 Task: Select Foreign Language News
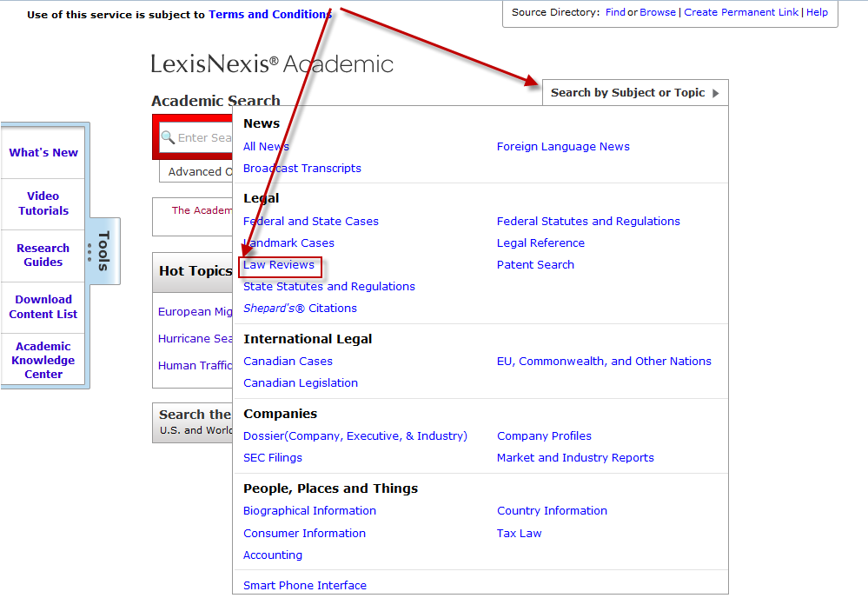click(x=563, y=146)
